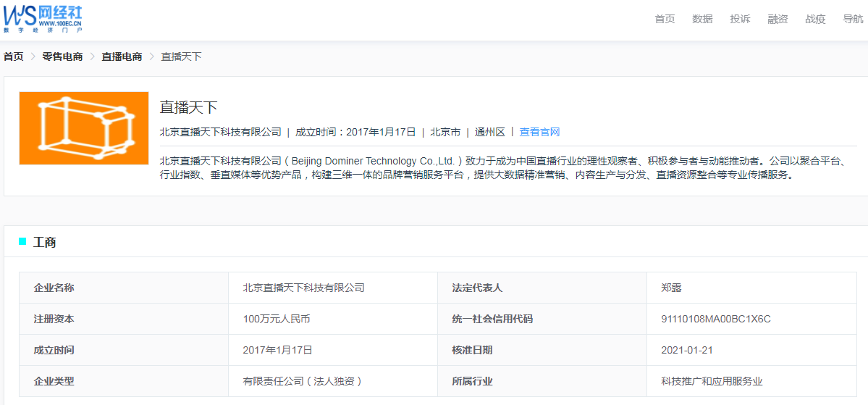Viewport: 868px width, 405px height.
Task: Click the value 有限责任公司（法人独资）
Action: (x=304, y=381)
